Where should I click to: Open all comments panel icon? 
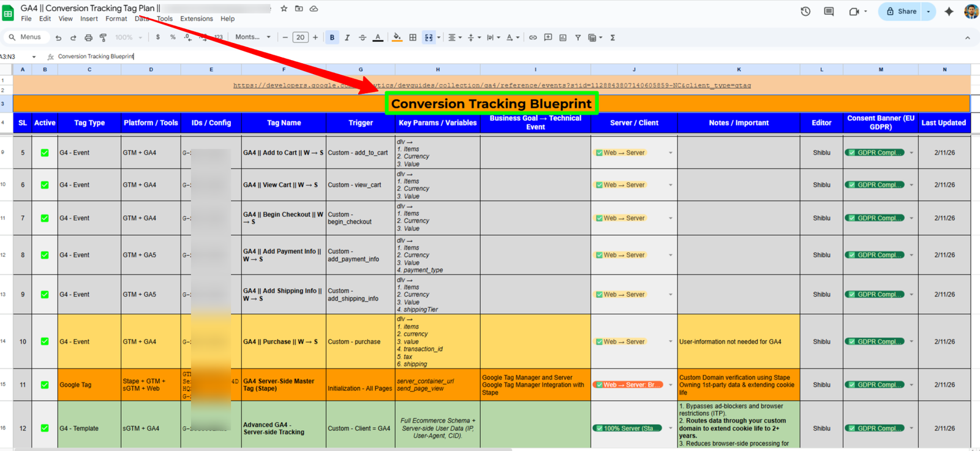[x=829, y=11]
